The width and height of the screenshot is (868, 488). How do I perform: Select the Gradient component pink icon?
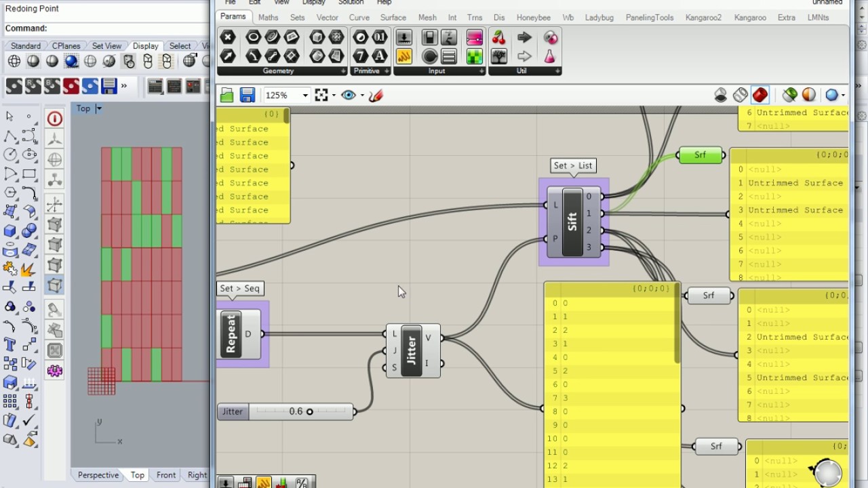click(x=474, y=37)
